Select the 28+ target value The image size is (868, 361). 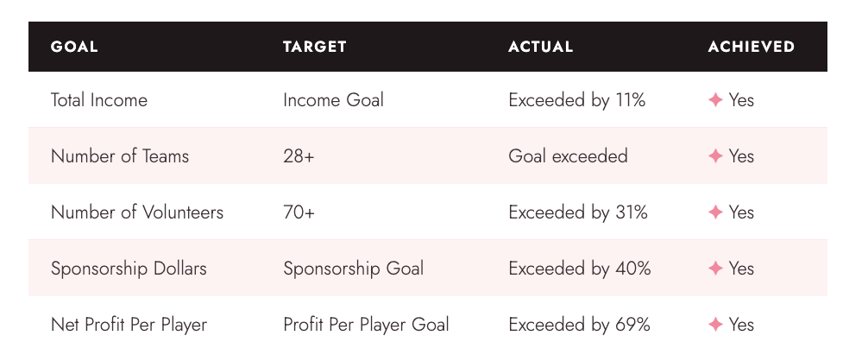pyautogui.click(x=299, y=156)
